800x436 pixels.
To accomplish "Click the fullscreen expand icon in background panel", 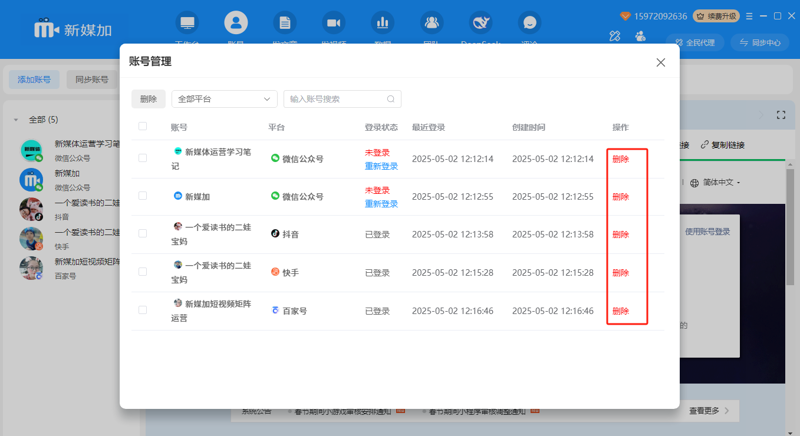I will click(781, 115).
